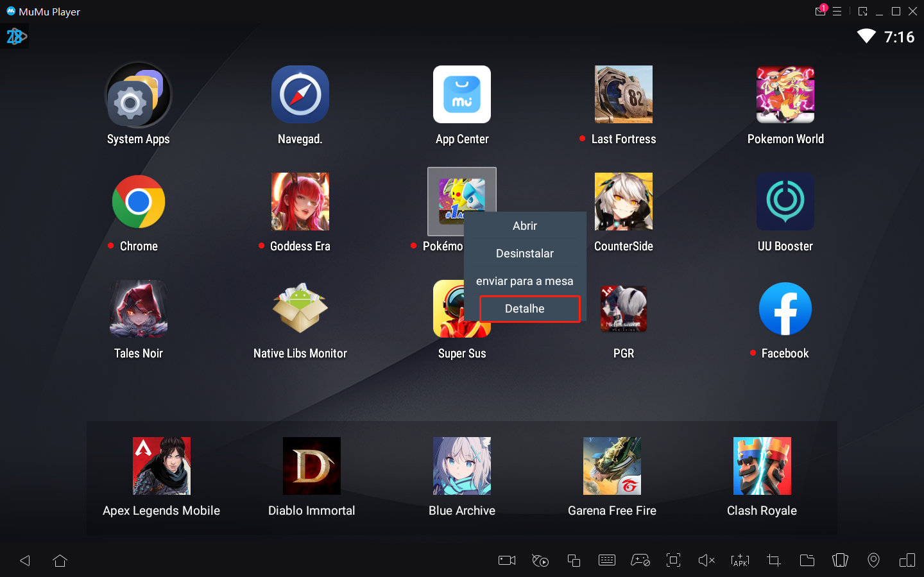This screenshot has height=577, width=924.
Task: Open the System Apps folder
Action: [x=139, y=95]
